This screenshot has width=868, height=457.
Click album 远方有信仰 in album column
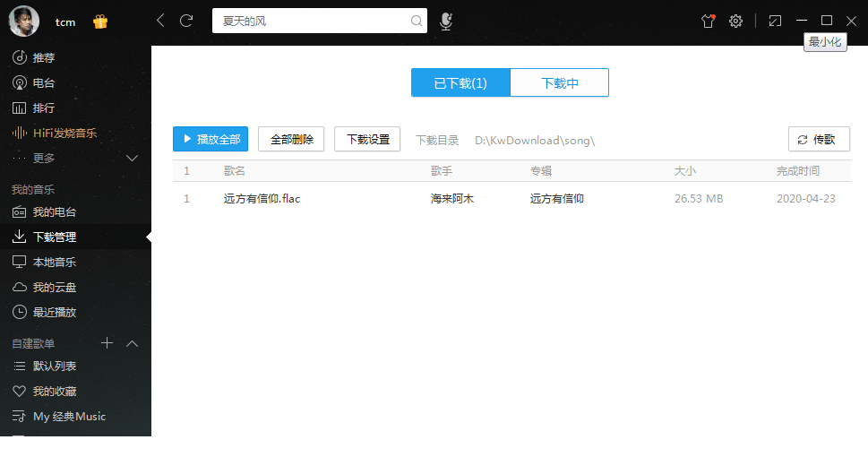point(557,198)
